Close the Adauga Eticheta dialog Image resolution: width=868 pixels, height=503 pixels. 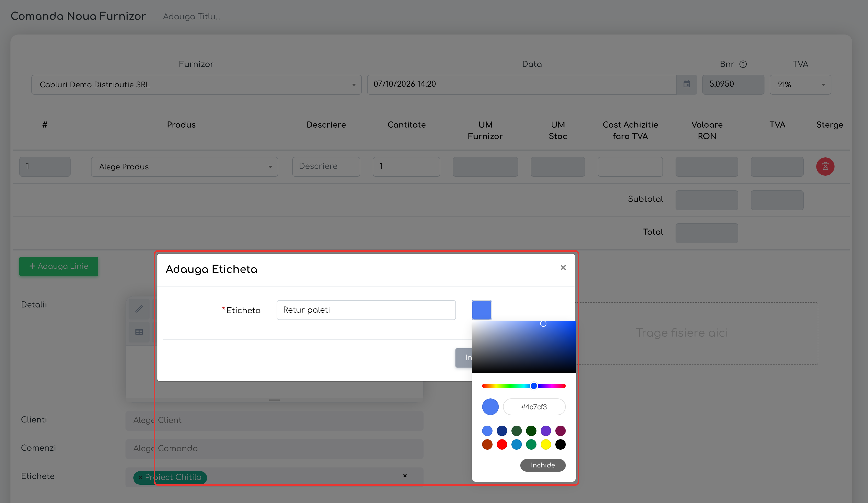(x=563, y=268)
